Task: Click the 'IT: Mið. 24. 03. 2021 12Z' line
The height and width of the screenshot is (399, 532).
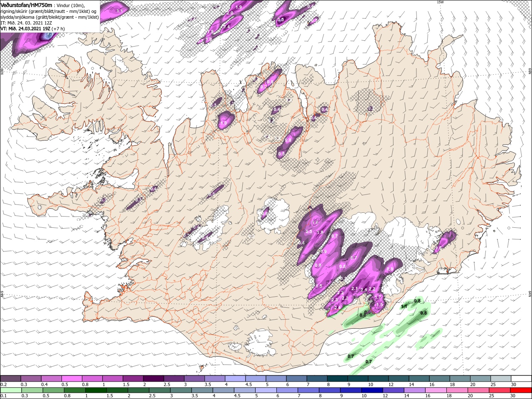Action: click(x=26, y=23)
